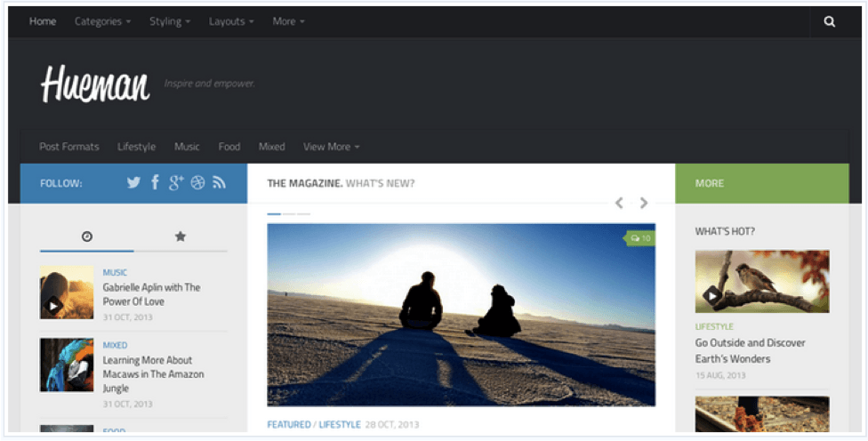Read Gabrielle Aplin with The Power Of Love

click(152, 294)
